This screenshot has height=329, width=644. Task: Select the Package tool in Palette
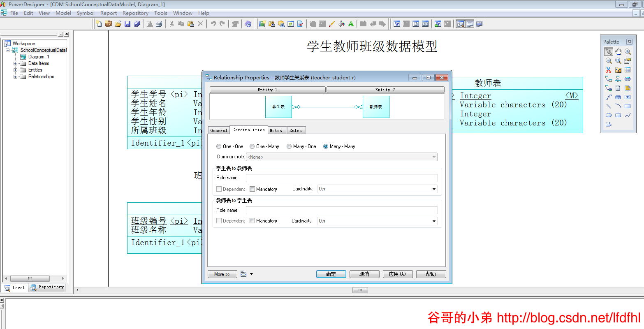(618, 70)
